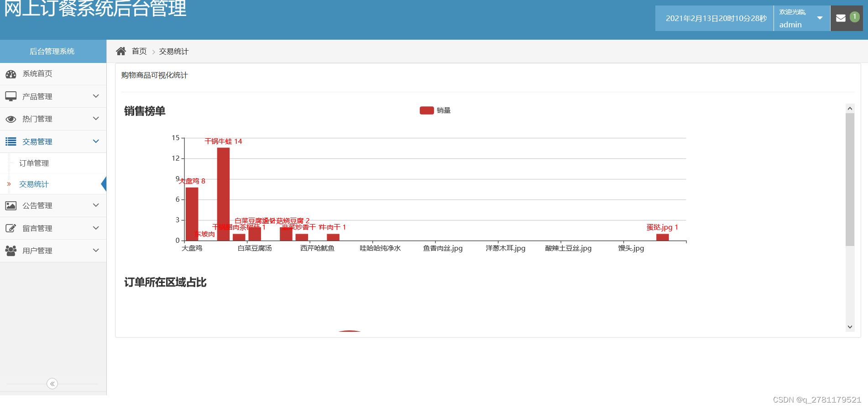The width and height of the screenshot is (868, 408).
Task: Click the list icon beside 交易管理
Action: click(x=11, y=141)
